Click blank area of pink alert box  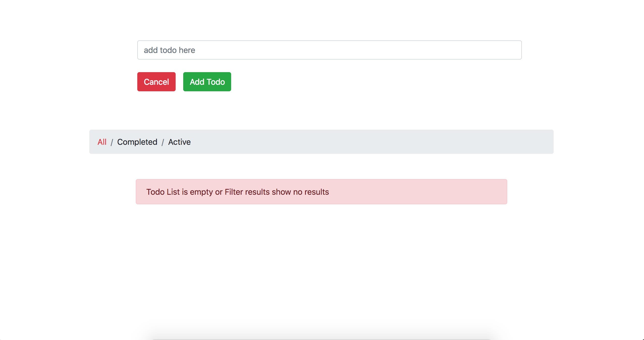[x=429, y=192]
